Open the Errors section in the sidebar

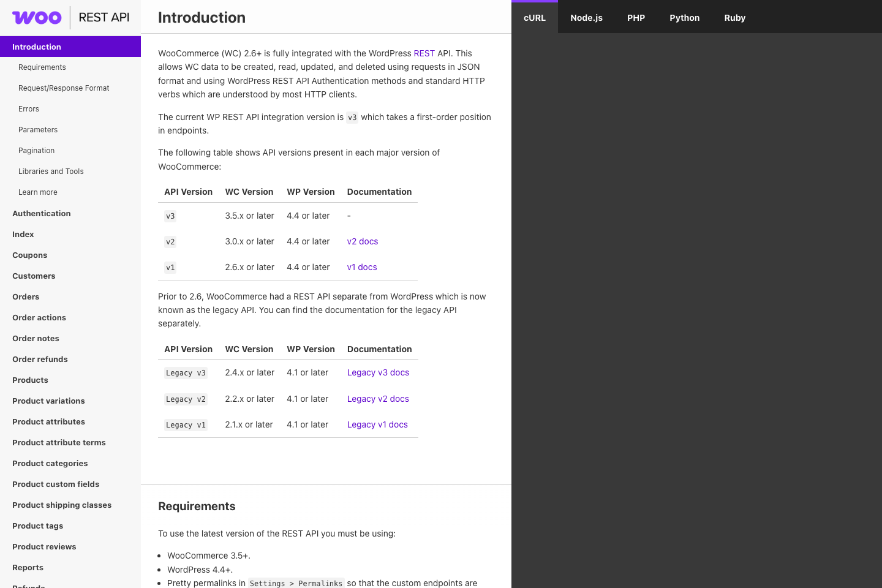[x=28, y=108]
